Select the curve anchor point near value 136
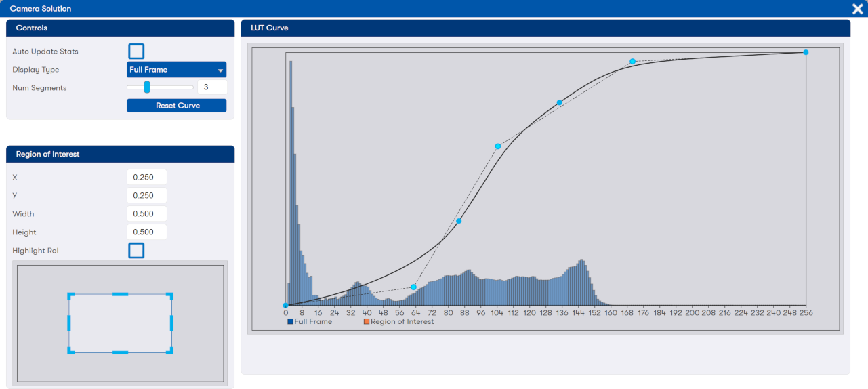The image size is (868, 389). coord(560,103)
